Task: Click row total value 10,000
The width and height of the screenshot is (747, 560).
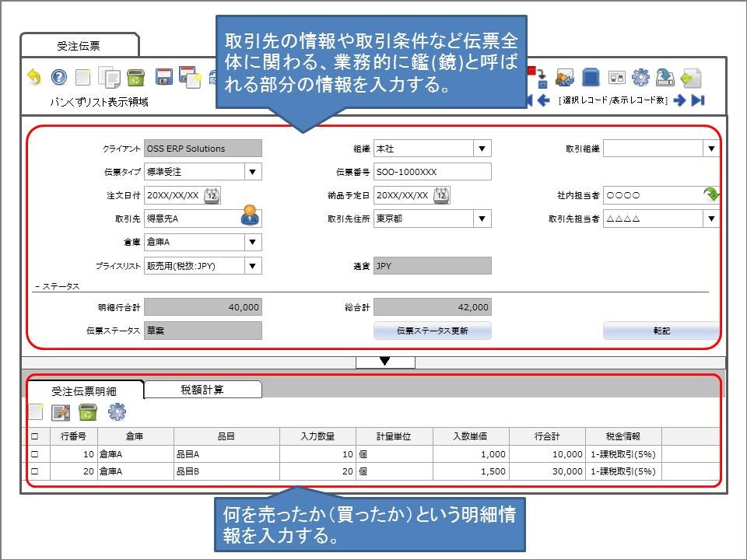Action: pyautogui.click(x=547, y=454)
